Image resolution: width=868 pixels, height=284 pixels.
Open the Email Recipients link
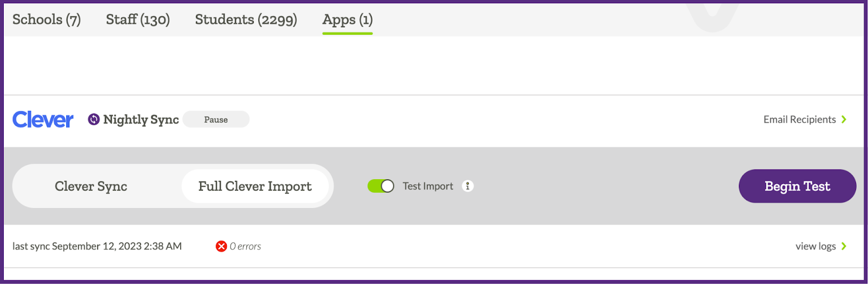tap(800, 119)
